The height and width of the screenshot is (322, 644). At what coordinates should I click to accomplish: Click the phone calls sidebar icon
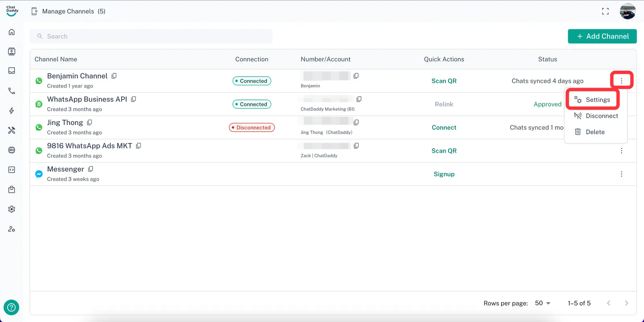pyautogui.click(x=12, y=91)
